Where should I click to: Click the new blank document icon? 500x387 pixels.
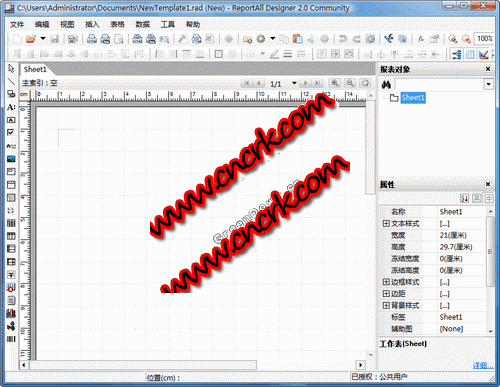coord(16,39)
